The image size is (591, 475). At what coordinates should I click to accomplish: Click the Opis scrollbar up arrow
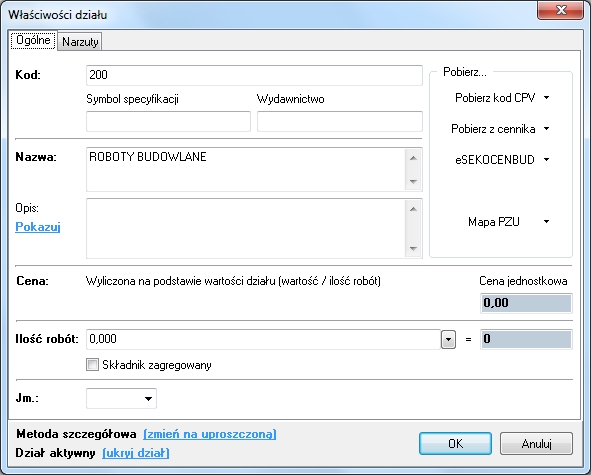click(x=413, y=209)
